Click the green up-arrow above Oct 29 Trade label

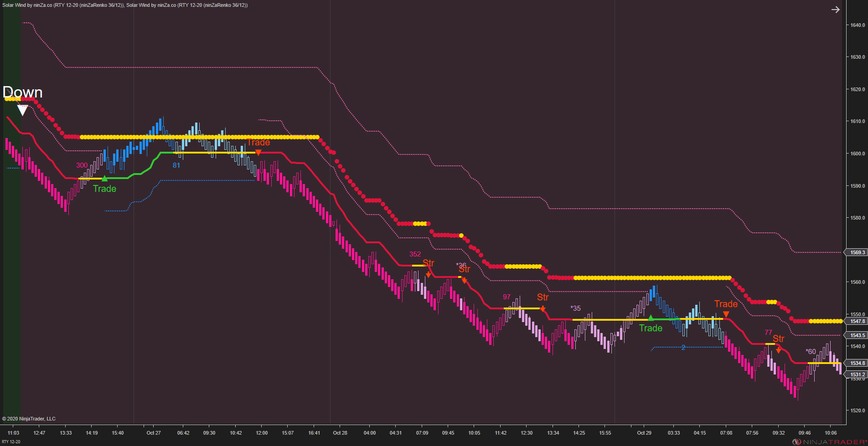(x=651, y=318)
